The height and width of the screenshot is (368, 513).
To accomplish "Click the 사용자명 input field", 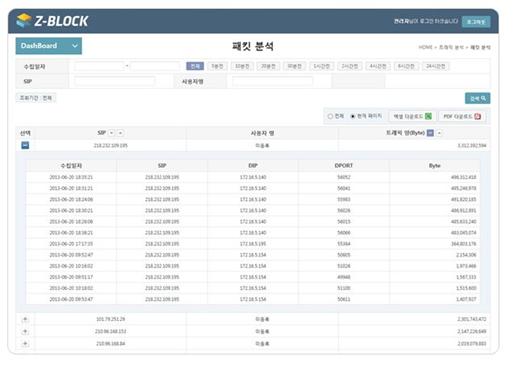I will 272,81.
